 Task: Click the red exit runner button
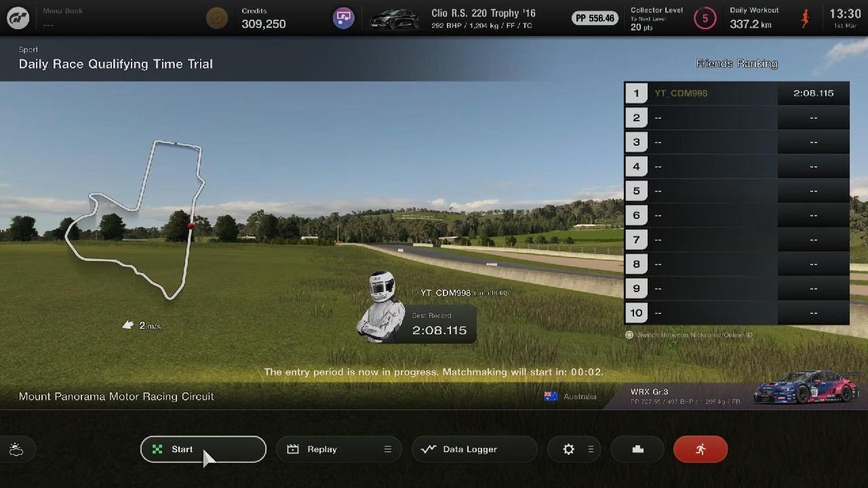tap(701, 449)
